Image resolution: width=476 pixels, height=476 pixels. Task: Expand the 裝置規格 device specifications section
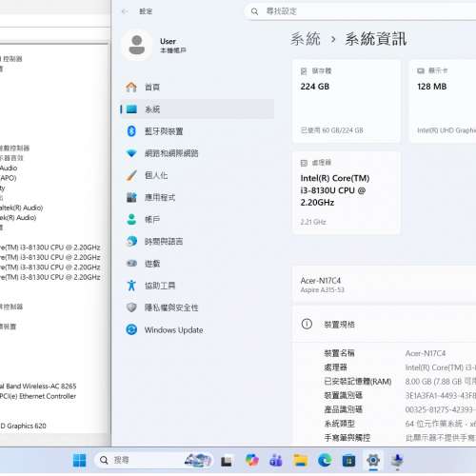tap(385, 324)
